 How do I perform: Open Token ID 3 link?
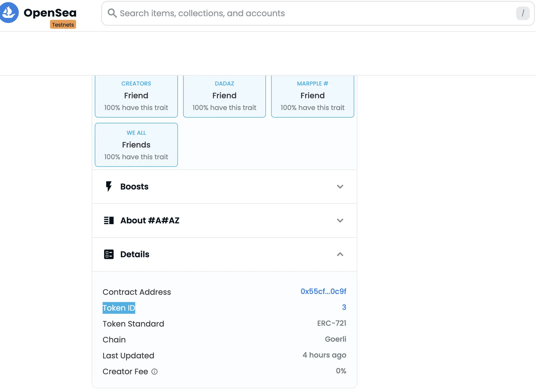(344, 307)
